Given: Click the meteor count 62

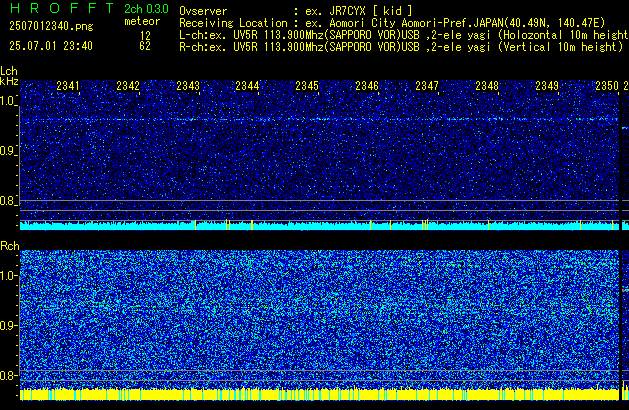Looking at the screenshot, I should click(145, 46).
